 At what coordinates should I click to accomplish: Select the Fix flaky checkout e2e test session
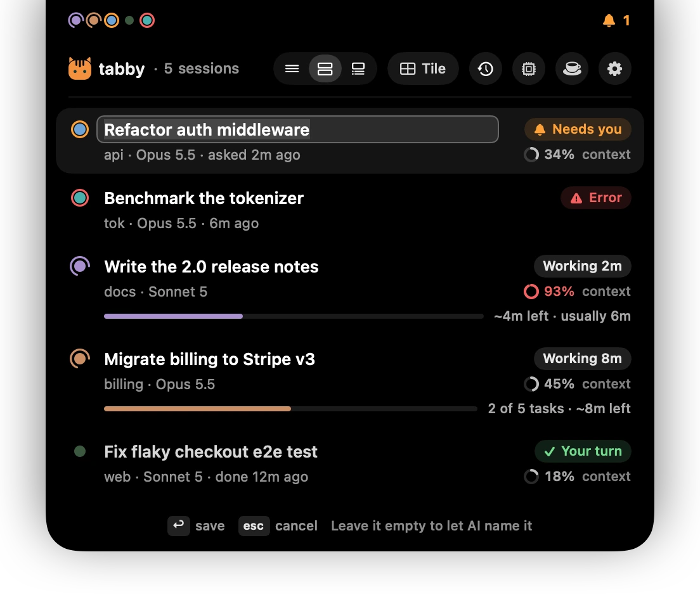(350, 464)
